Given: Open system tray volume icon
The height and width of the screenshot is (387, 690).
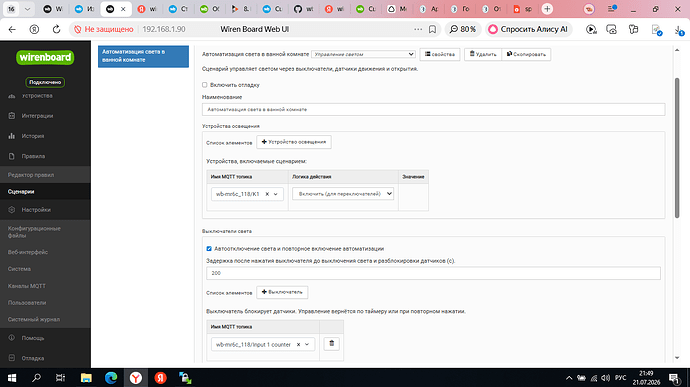Looking at the screenshot, I should [x=606, y=378].
